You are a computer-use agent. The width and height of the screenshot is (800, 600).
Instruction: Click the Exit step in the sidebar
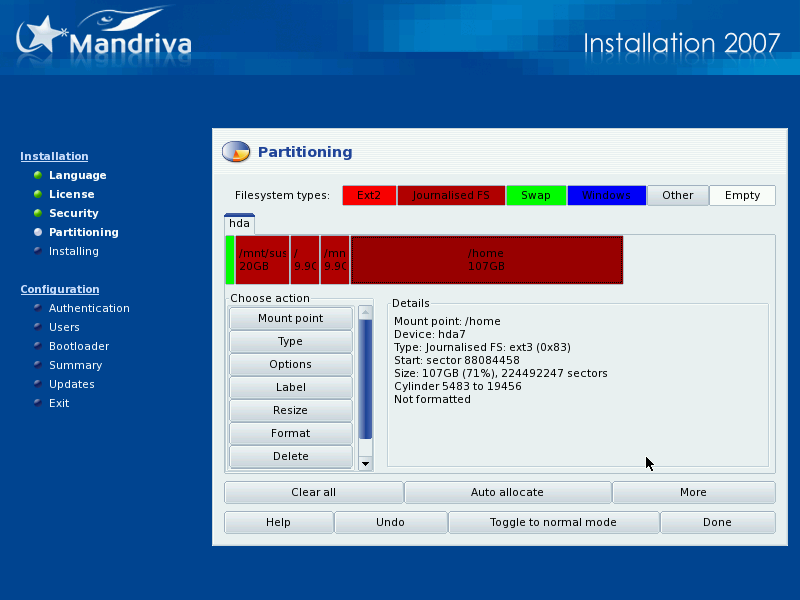[59, 403]
